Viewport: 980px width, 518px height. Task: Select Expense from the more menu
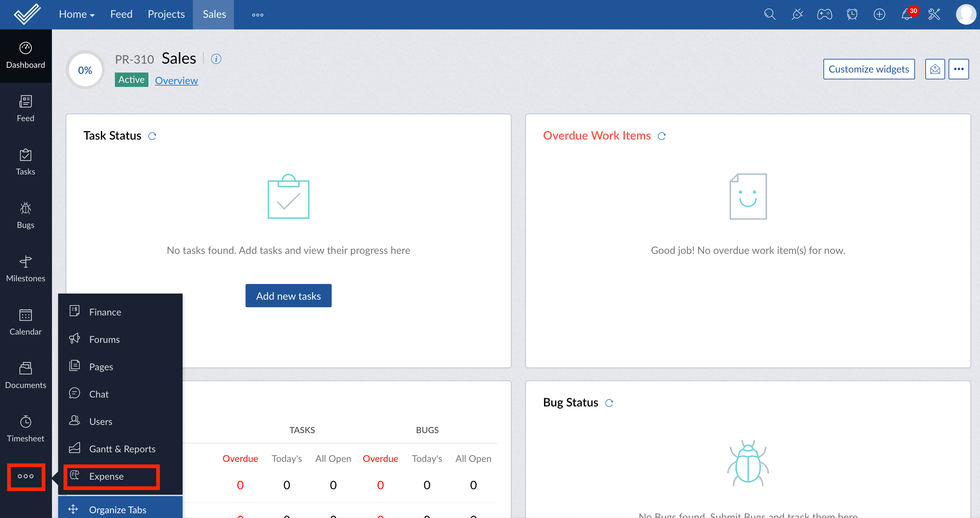(x=107, y=476)
